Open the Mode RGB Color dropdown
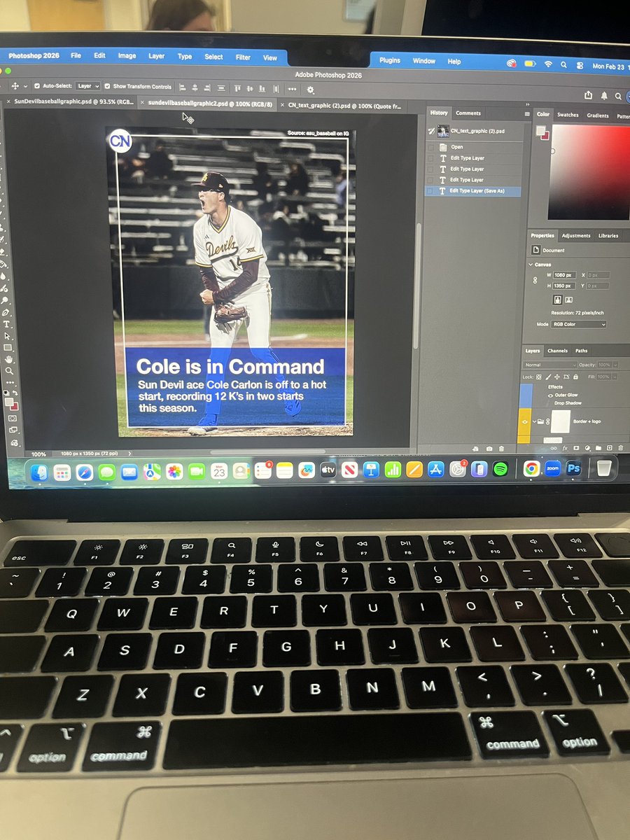Viewport: 630px width, 840px height. click(579, 324)
